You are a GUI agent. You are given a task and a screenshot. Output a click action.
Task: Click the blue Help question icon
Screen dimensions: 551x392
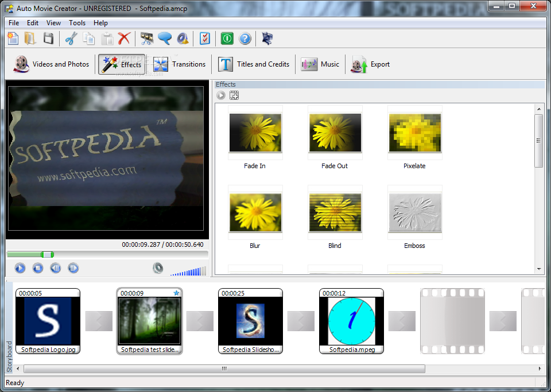(245, 38)
